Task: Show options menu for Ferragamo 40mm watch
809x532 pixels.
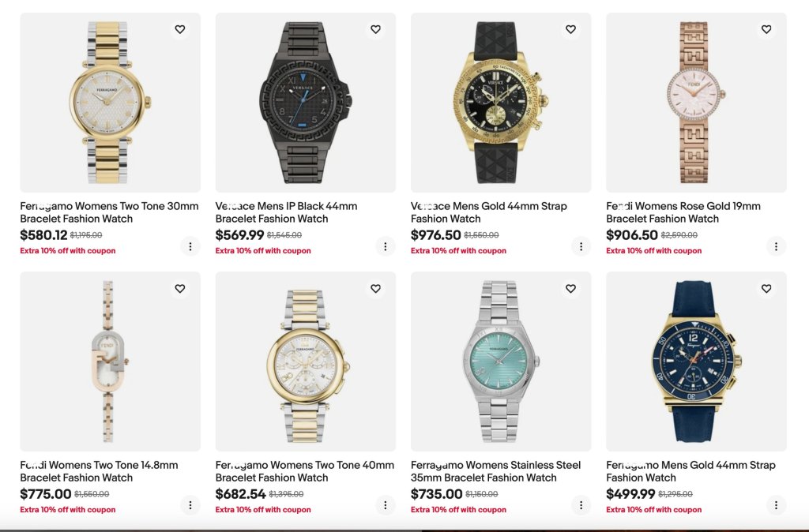Action: click(x=386, y=505)
